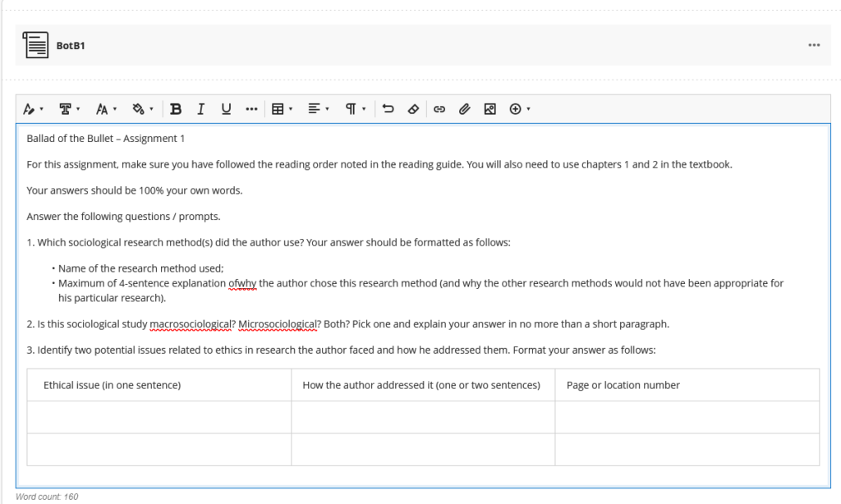Open the text style dropdown
Viewport: 841px width, 504px height.
(x=33, y=109)
